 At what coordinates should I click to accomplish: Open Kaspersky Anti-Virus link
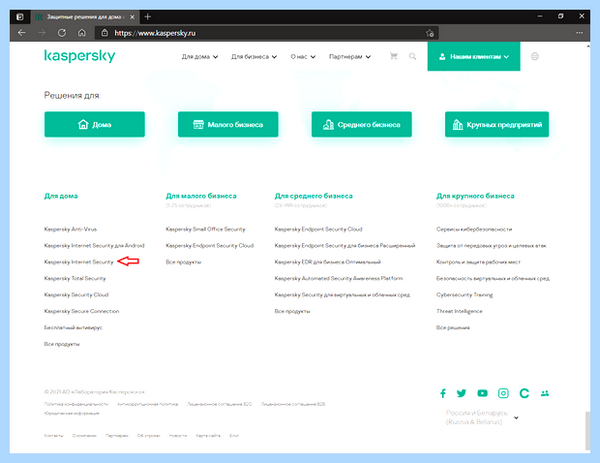[x=70, y=229]
